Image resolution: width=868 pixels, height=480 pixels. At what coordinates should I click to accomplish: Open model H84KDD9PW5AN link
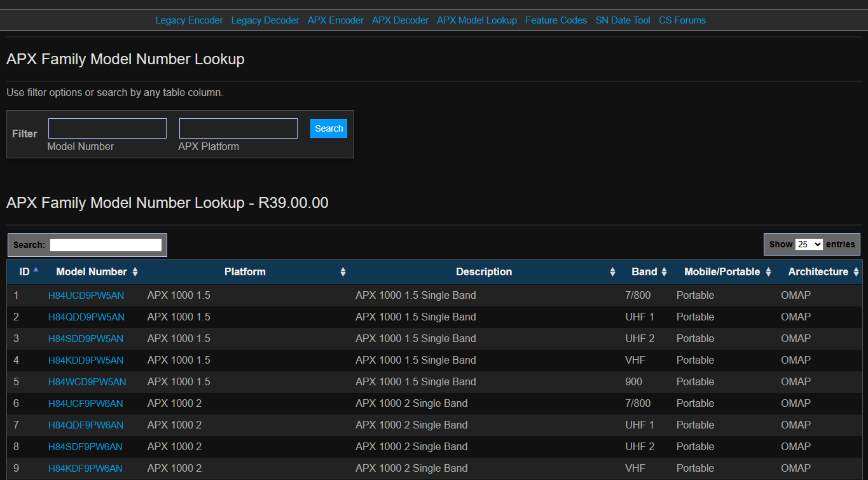86,360
